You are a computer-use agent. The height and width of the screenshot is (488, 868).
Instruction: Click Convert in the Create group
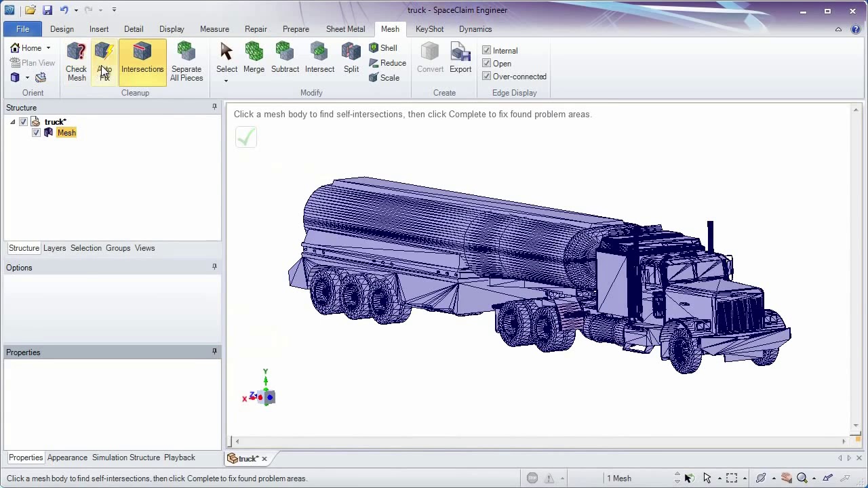tap(430, 58)
